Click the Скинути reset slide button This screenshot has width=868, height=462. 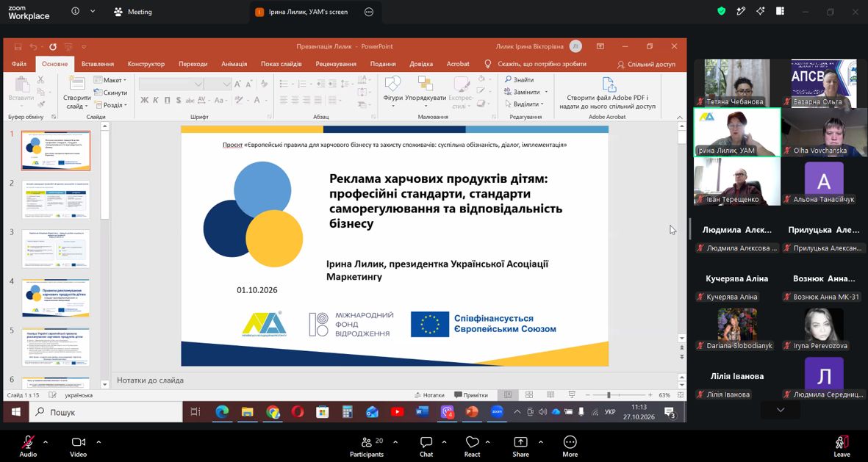[111, 93]
